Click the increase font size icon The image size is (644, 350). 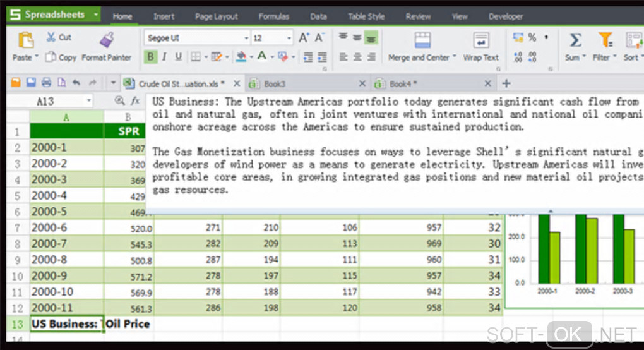pos(304,38)
